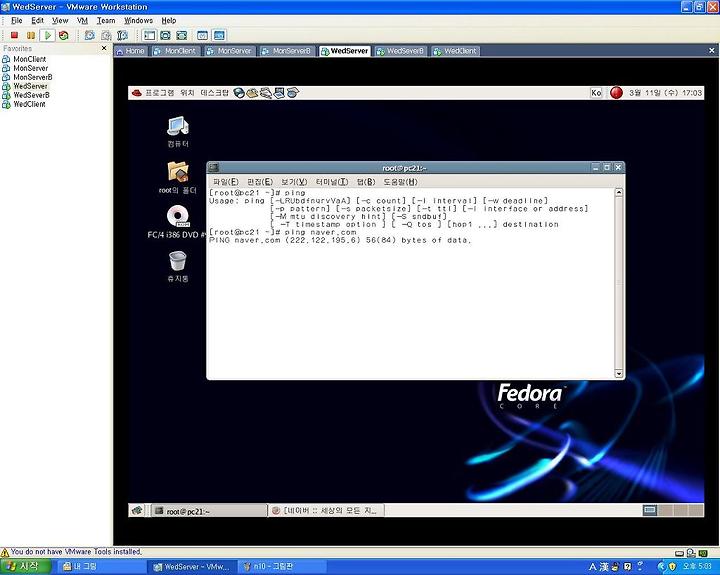Open the terminal 파일(F) menu
The image size is (720, 575).
click(226, 182)
